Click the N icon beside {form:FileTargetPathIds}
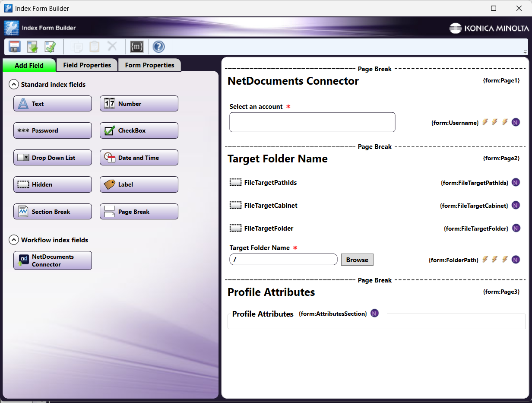 click(x=516, y=182)
